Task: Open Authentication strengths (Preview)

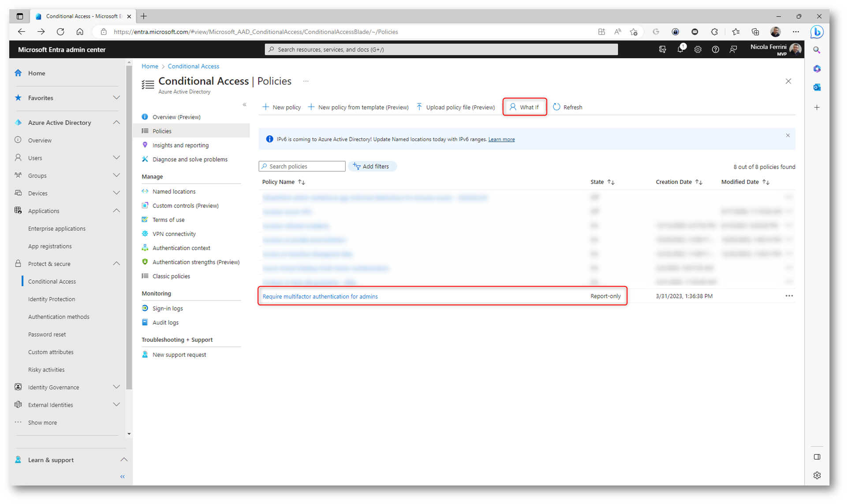Action: pos(196,262)
